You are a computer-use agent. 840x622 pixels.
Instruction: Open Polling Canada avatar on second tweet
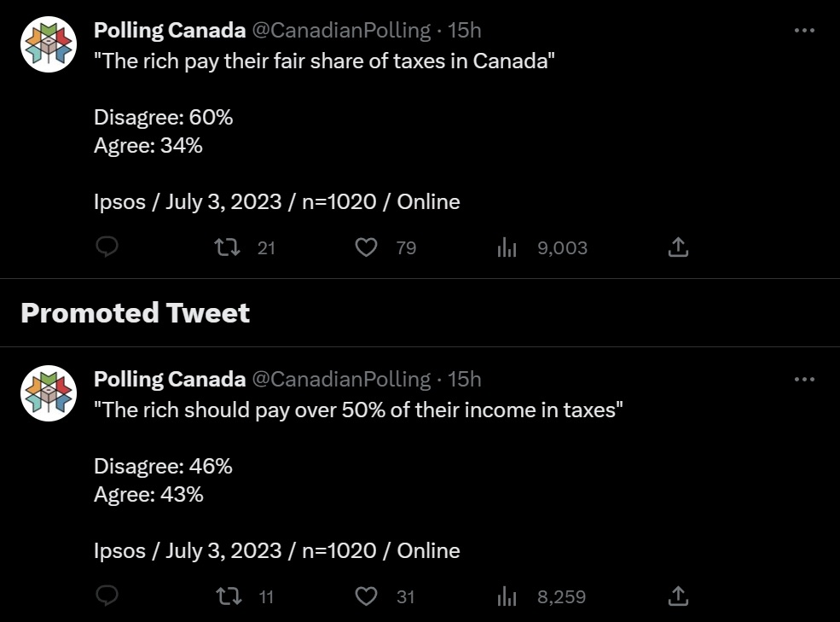click(49, 392)
